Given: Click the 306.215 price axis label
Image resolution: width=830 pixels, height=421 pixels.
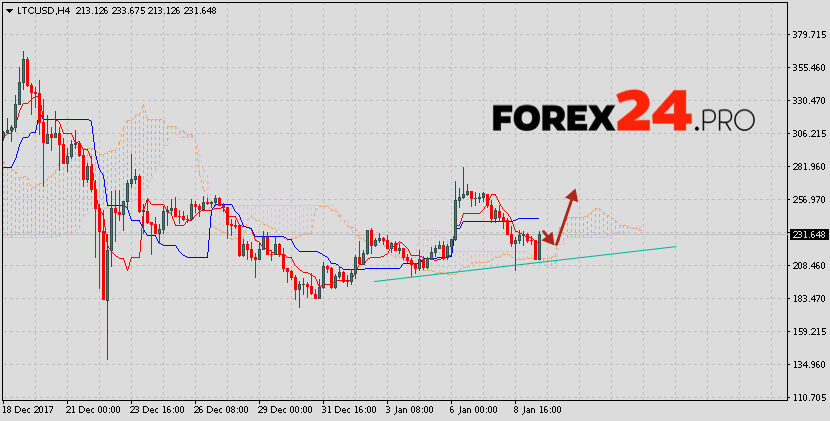Looking at the screenshot, I should point(807,134).
